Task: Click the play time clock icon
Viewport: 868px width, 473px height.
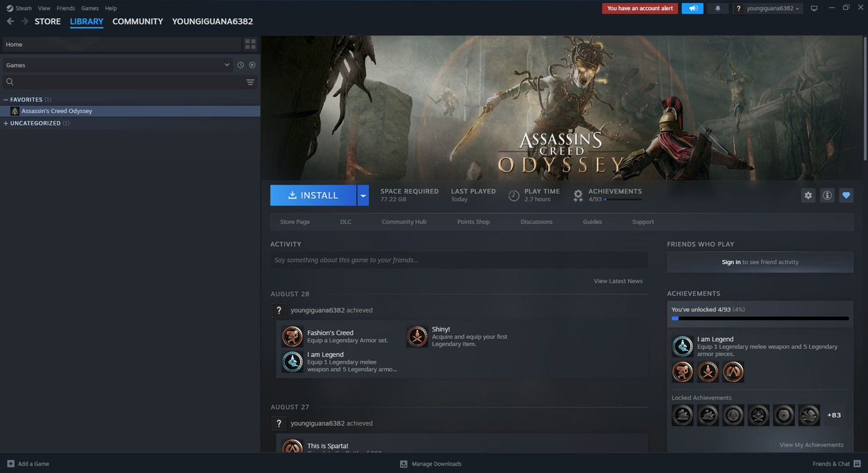Action: tap(514, 195)
